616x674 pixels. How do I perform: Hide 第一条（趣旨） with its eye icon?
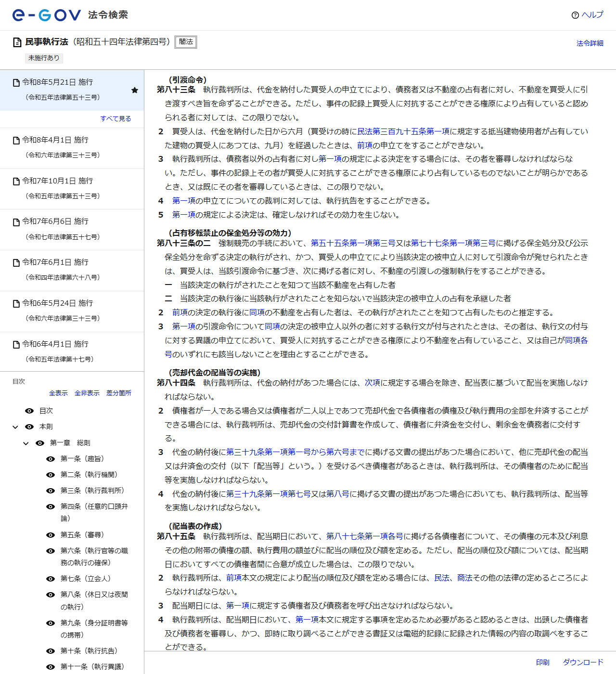pyautogui.click(x=51, y=459)
